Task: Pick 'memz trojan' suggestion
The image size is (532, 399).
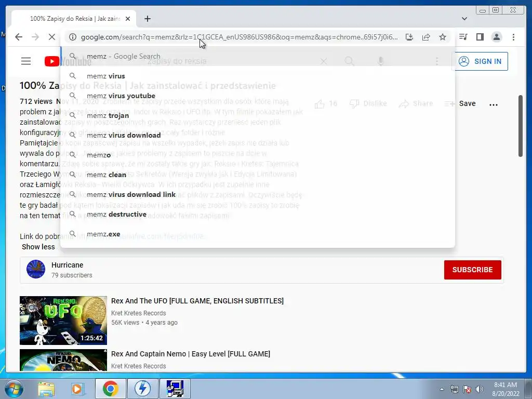Action: click(x=258, y=115)
